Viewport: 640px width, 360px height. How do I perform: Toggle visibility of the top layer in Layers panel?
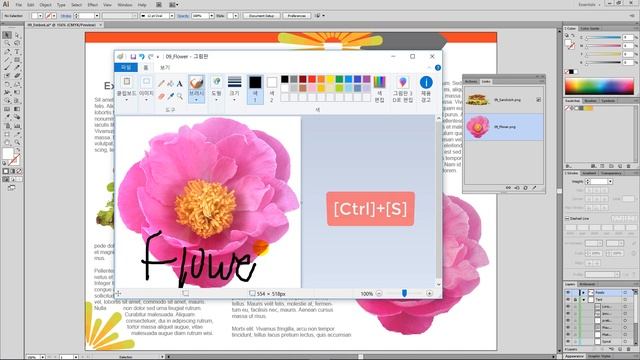click(568, 293)
